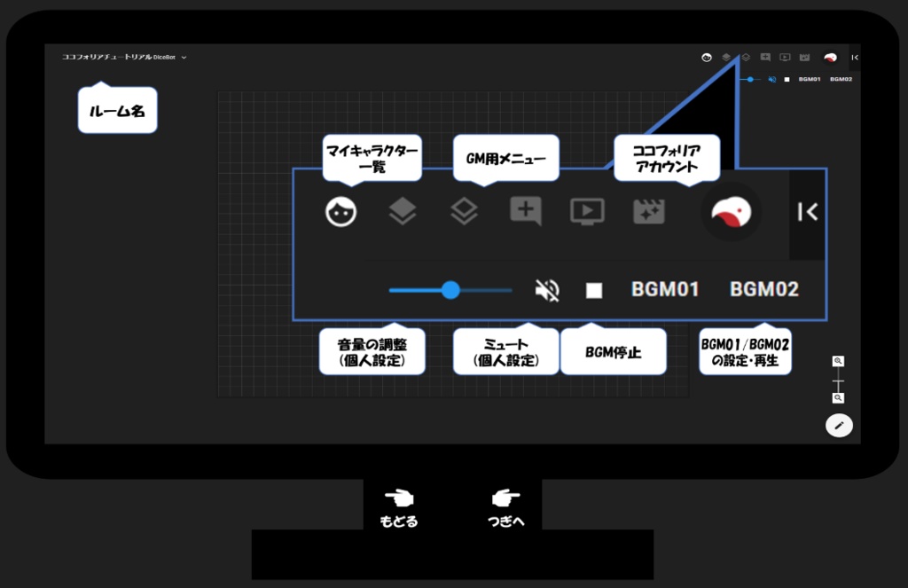Zoom in with the upper magnifier icon
The height and width of the screenshot is (588, 908).
[x=836, y=360]
